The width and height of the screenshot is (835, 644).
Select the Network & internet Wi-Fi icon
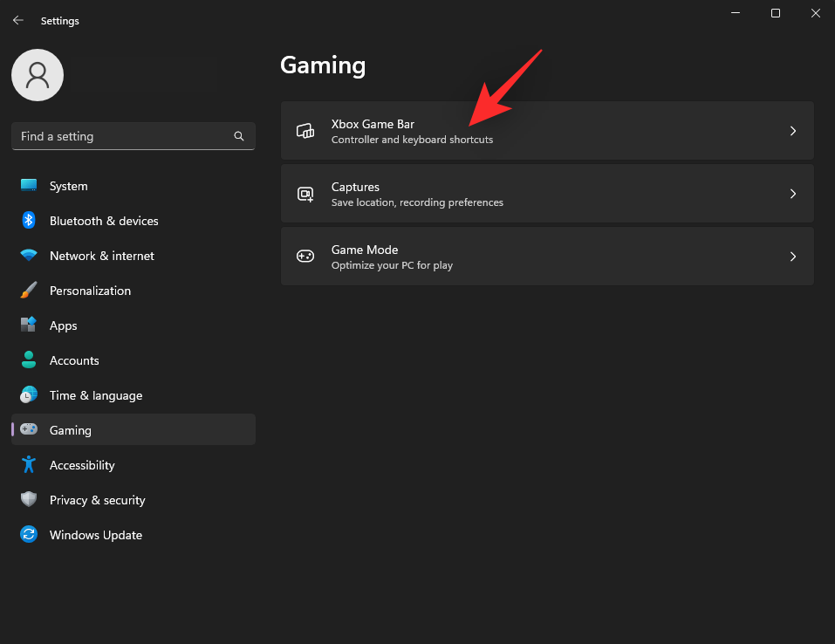click(29, 256)
